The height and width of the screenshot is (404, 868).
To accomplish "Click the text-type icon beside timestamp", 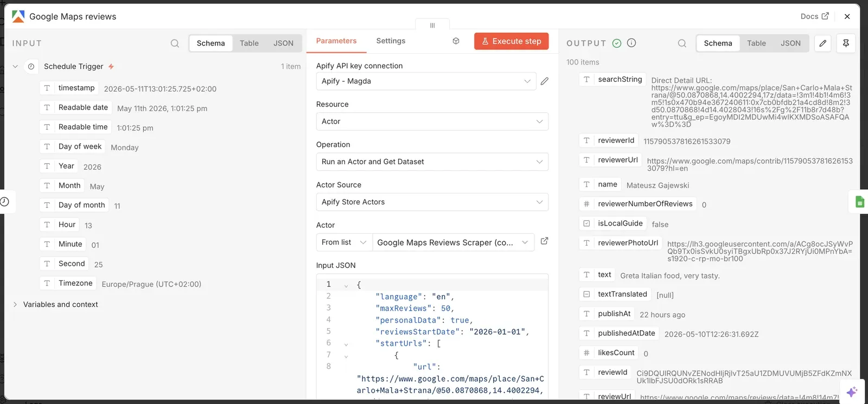I will [x=47, y=88].
